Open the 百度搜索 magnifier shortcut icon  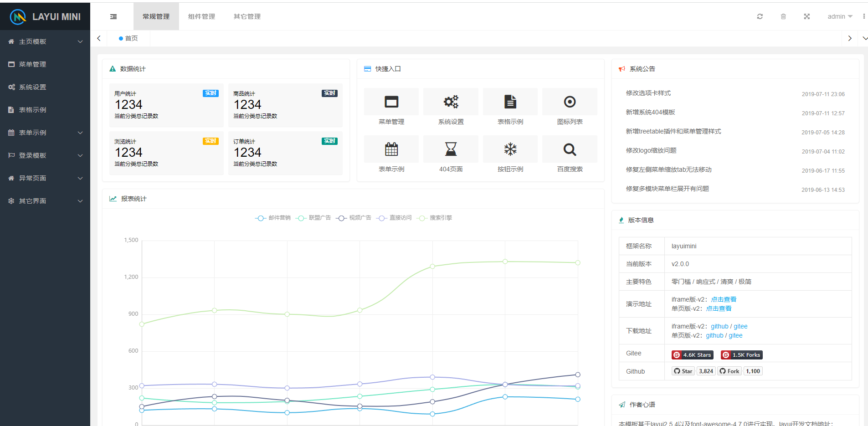pyautogui.click(x=570, y=149)
